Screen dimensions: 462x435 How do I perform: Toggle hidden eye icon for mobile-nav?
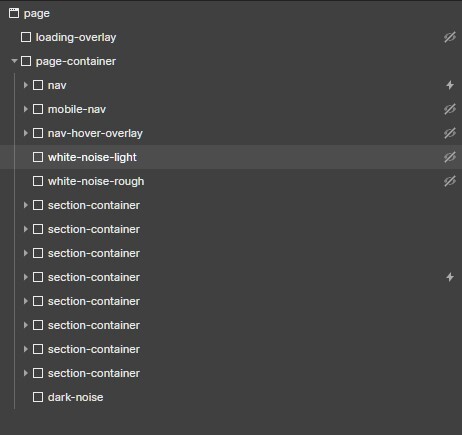coord(450,109)
